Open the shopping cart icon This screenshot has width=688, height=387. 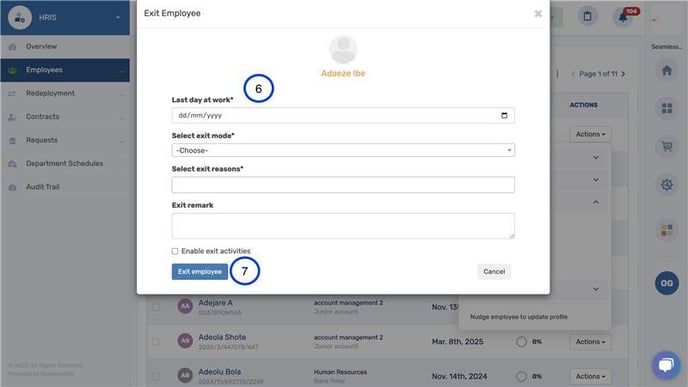666,146
